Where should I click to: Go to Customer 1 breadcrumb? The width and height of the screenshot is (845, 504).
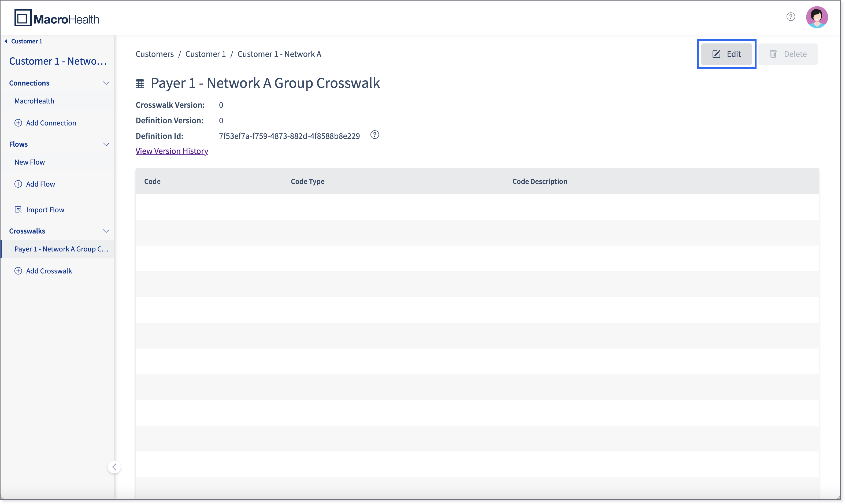205,54
